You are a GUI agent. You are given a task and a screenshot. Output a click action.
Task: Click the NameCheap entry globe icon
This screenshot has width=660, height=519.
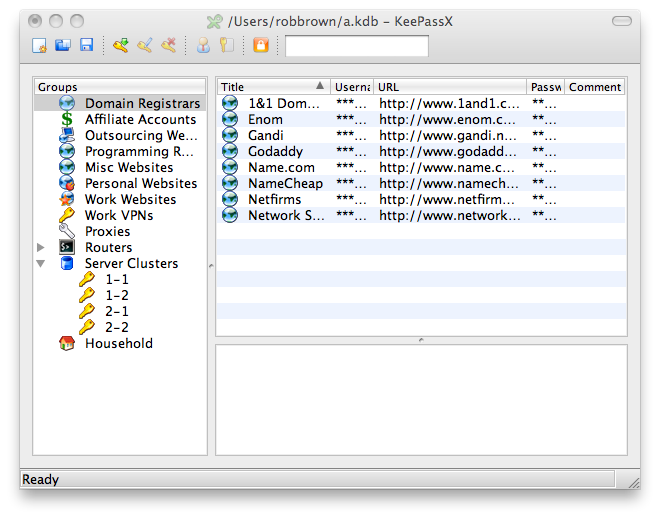pyautogui.click(x=230, y=183)
